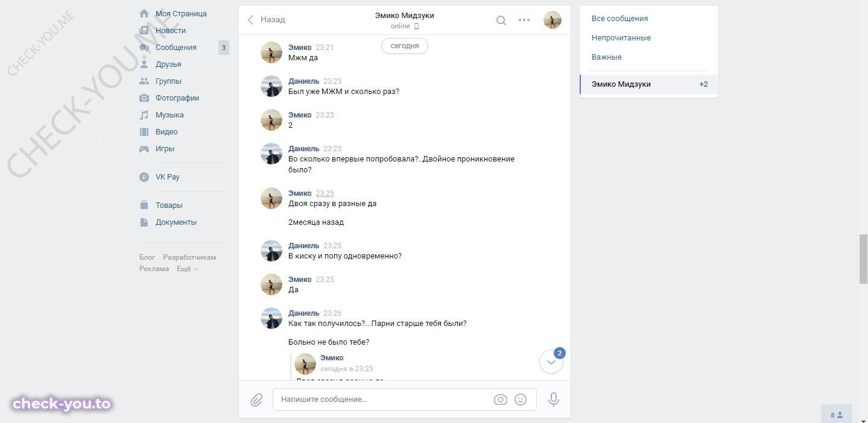Click the сегодня date pill
Screen dimensions: 868x423
(x=405, y=46)
